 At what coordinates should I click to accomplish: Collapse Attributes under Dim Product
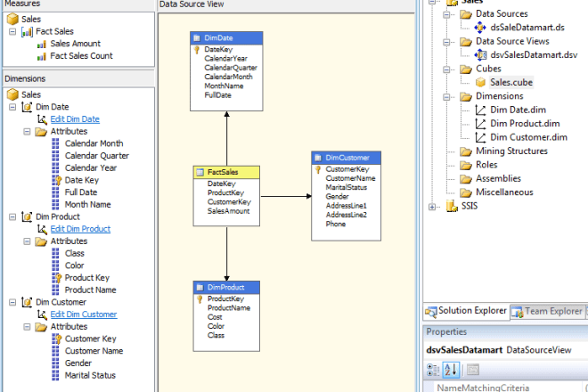click(x=27, y=241)
